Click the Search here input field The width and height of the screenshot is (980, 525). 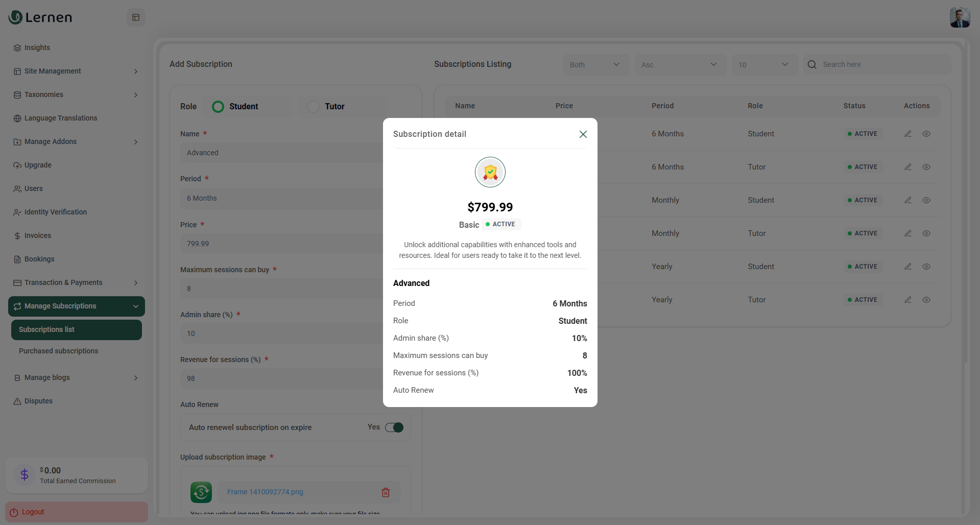[x=883, y=65]
